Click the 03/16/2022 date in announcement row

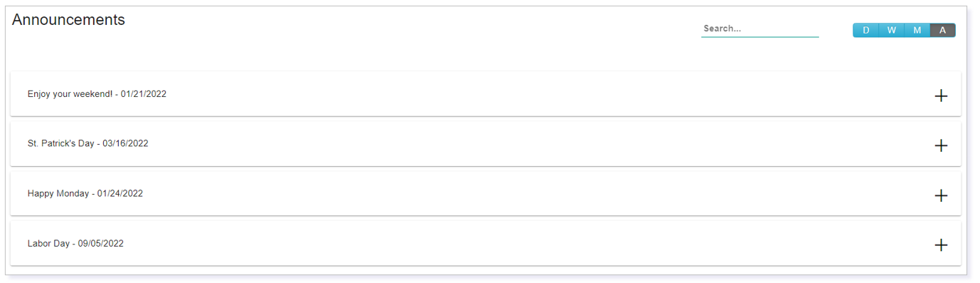point(125,143)
